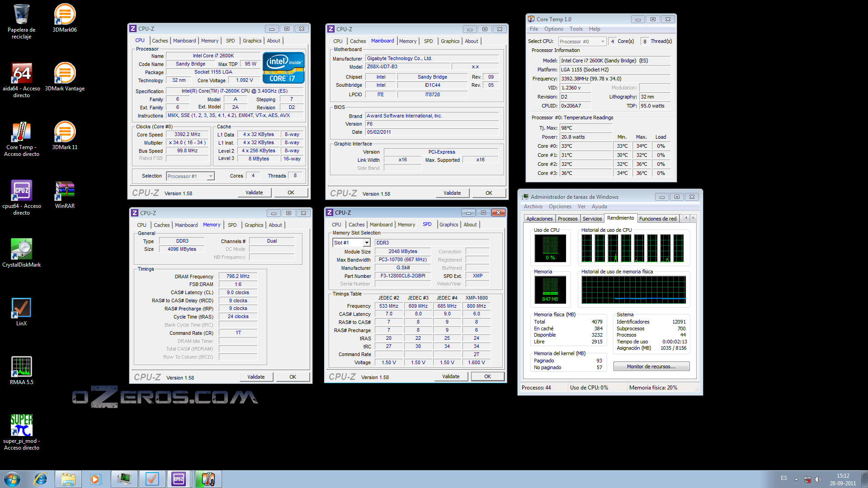Select the RMAA 5.5 desktop icon
The image size is (868, 488).
pyautogui.click(x=21, y=371)
